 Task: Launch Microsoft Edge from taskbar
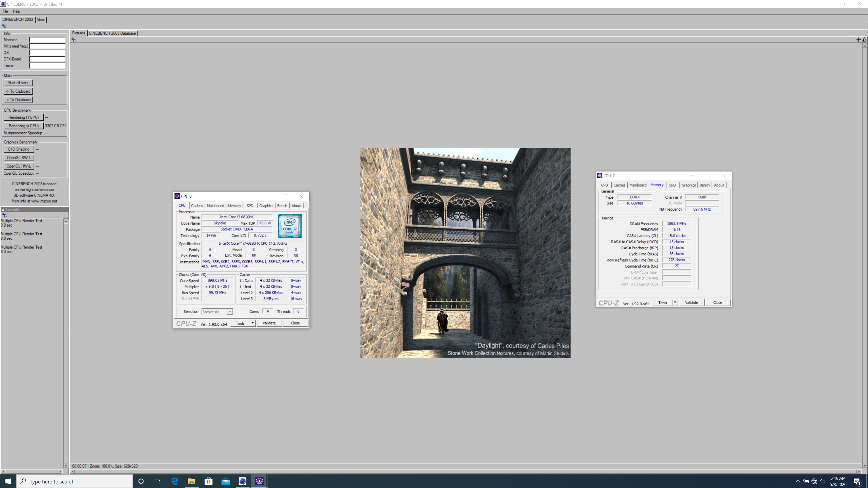(x=175, y=481)
